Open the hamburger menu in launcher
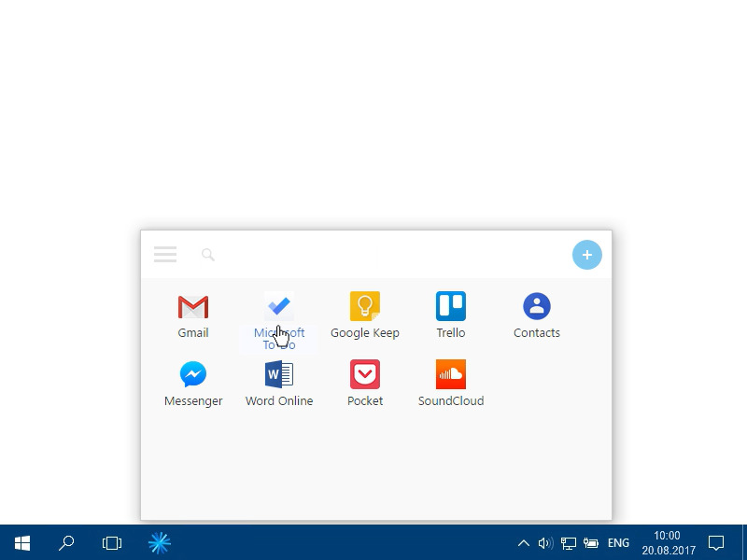This screenshot has height=560, width=747. 165,254
